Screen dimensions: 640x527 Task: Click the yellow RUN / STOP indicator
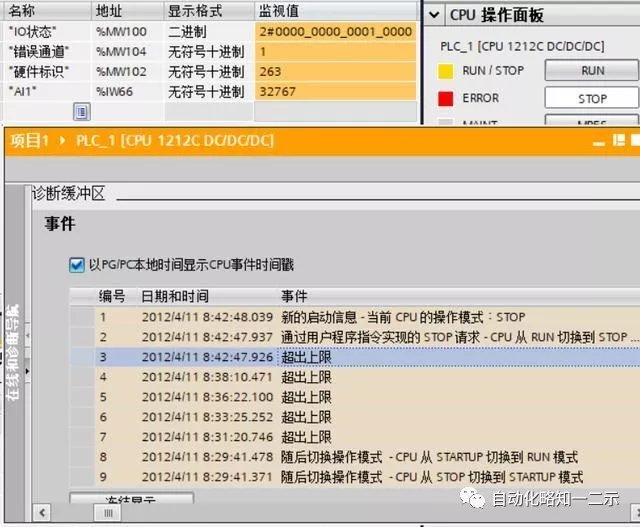[x=446, y=71]
